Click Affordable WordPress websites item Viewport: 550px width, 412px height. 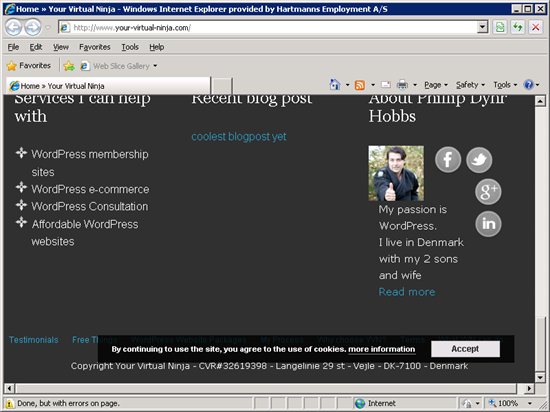pos(85,233)
